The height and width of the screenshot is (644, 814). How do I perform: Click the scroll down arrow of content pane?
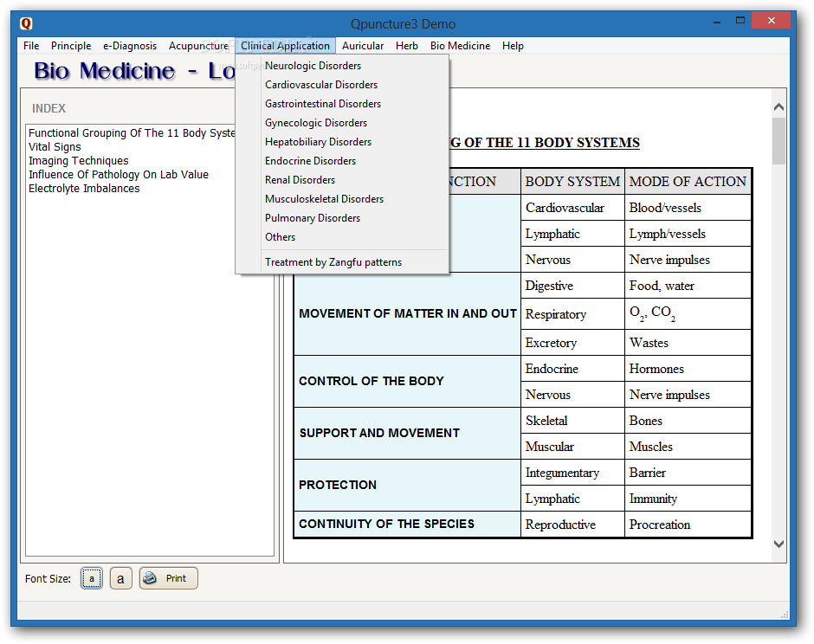point(778,544)
